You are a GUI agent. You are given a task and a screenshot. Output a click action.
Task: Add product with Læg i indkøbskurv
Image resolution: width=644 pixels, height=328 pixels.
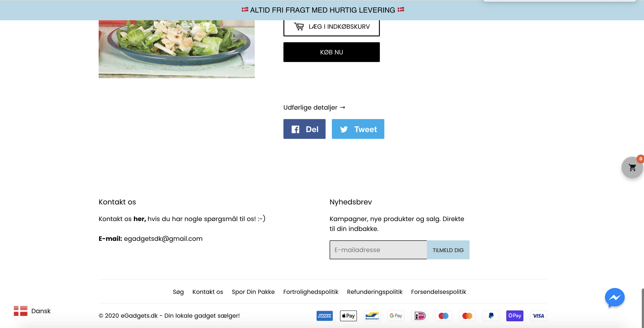[331, 27]
